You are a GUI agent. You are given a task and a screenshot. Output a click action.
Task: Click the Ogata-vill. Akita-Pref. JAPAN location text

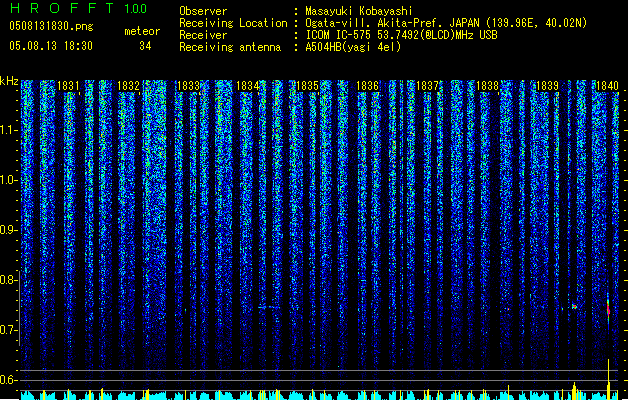(x=446, y=23)
